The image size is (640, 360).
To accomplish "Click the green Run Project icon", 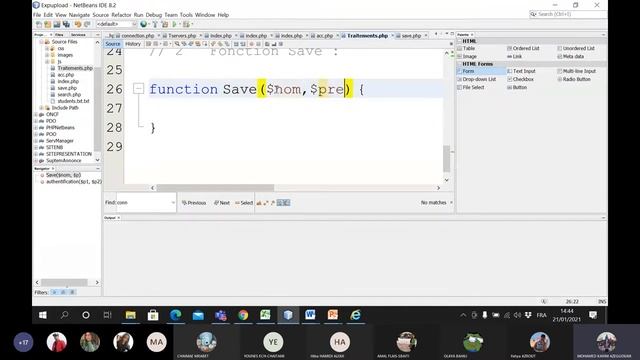I will (175, 24).
